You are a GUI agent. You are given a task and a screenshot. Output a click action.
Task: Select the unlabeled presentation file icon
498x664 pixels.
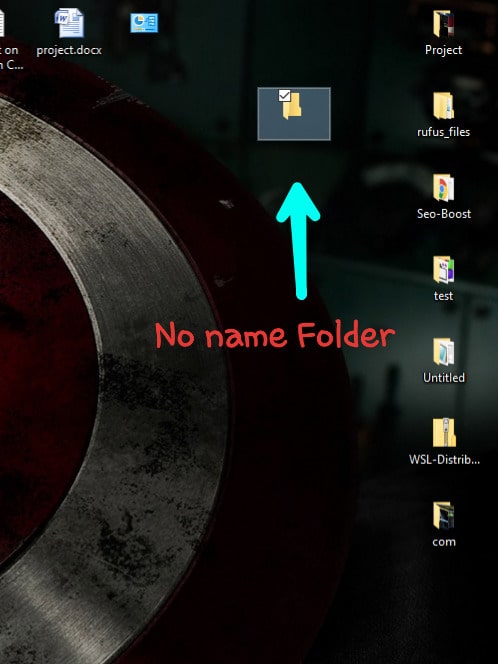point(144,23)
